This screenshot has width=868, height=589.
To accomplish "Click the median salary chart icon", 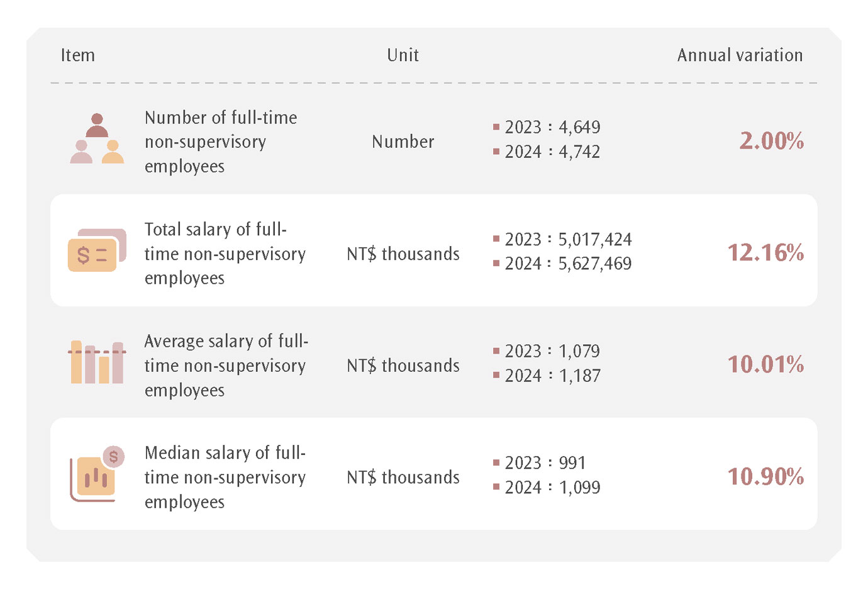I will 97,474.
